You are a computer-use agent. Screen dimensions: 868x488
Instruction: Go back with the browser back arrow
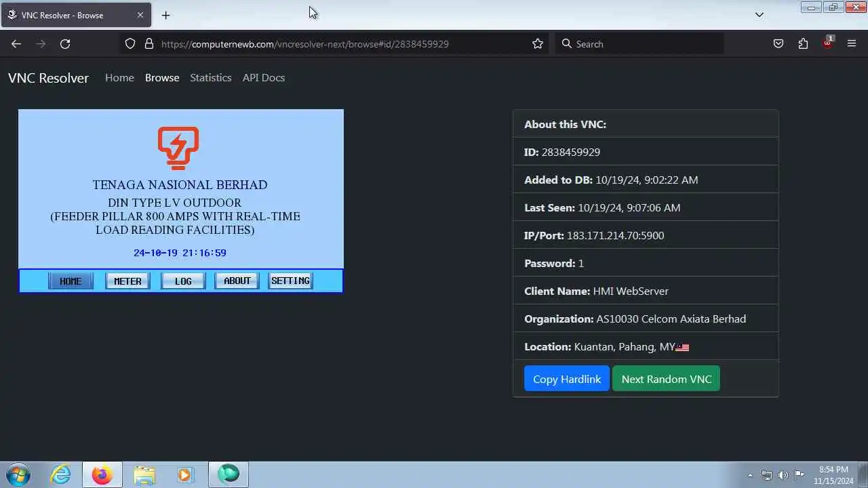[16, 44]
